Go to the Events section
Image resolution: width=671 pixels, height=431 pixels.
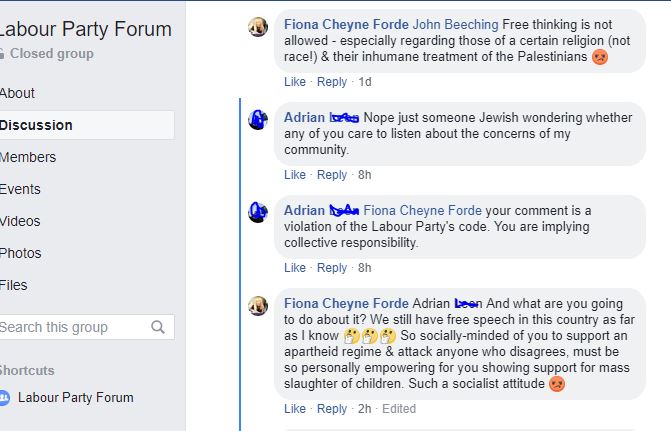(x=20, y=189)
